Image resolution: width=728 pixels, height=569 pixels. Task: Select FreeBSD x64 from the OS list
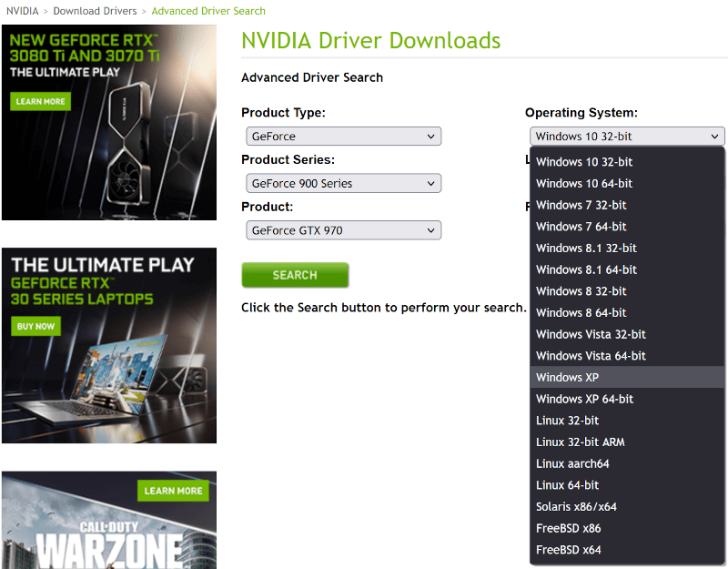tap(567, 550)
